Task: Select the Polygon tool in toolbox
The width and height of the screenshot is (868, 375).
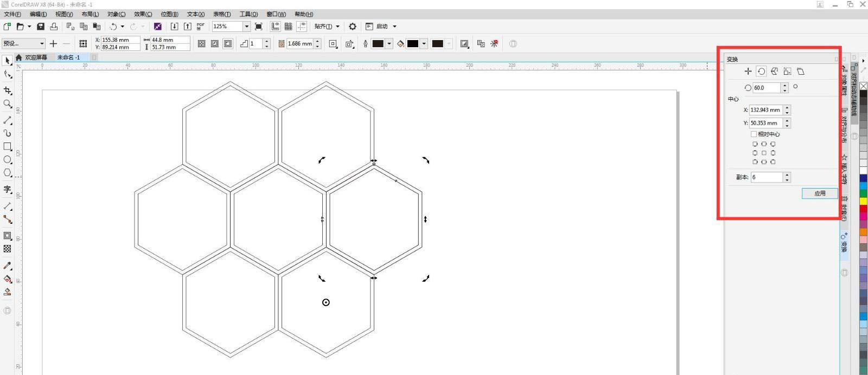Action: tap(8, 173)
